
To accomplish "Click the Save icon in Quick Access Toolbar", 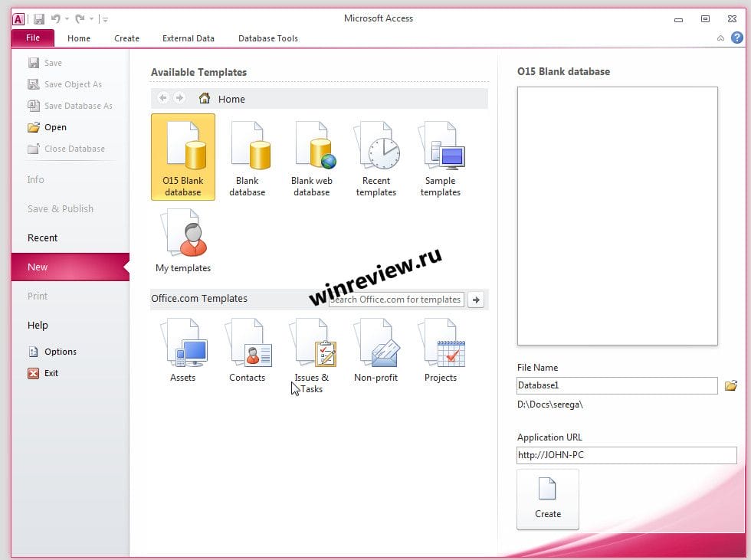I will (x=39, y=19).
